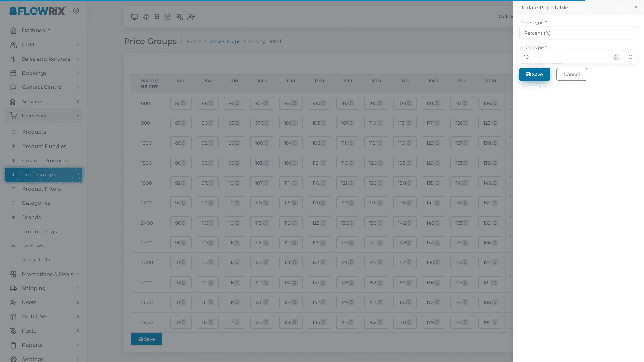Click the add user icon in toolbar
This screenshot has height=362, width=644.
point(191,17)
